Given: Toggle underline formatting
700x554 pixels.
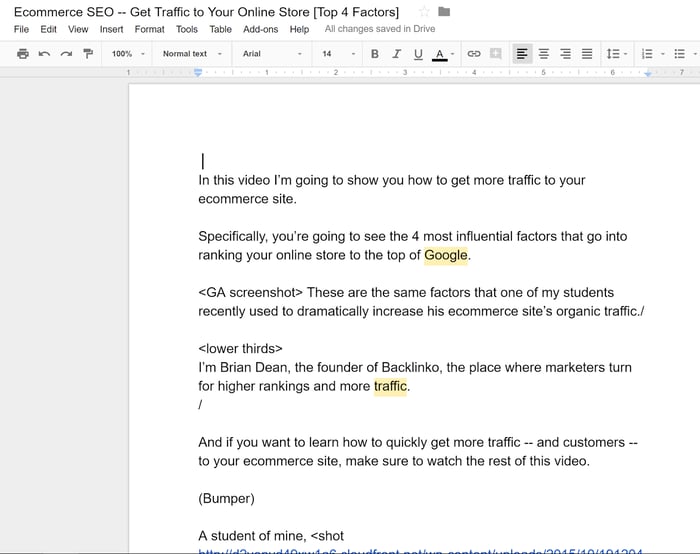Looking at the screenshot, I should (x=417, y=54).
